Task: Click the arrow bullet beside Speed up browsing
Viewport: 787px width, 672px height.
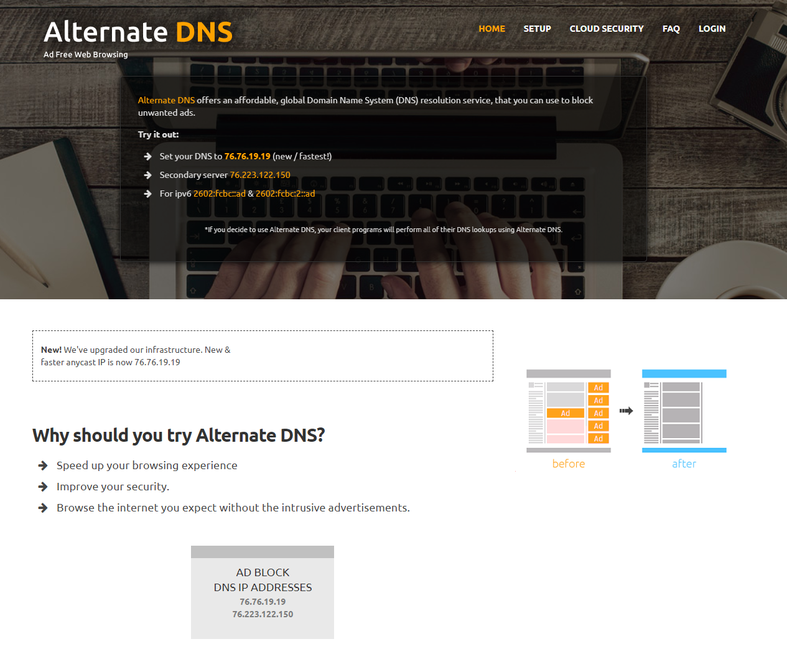Action: 42,465
